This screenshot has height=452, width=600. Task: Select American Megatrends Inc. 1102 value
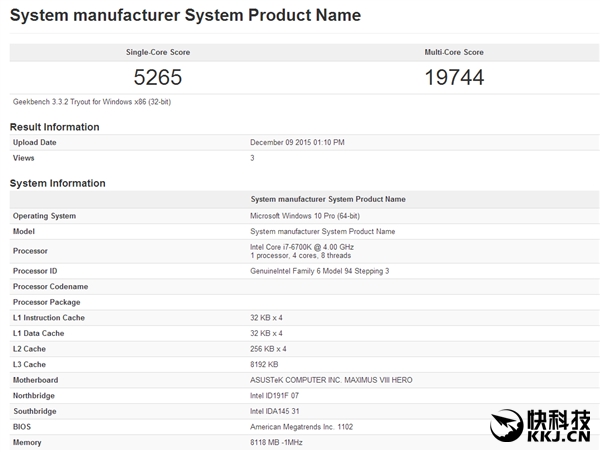[302, 427]
